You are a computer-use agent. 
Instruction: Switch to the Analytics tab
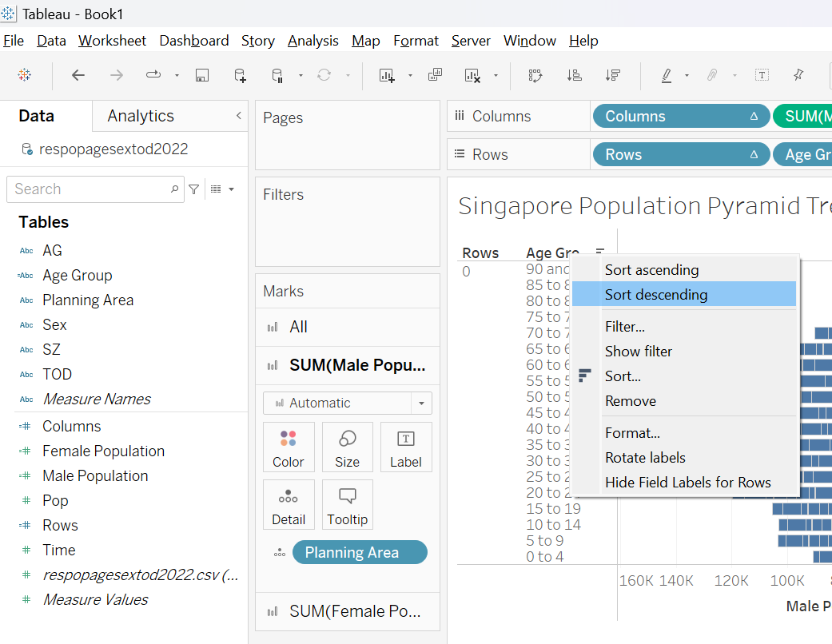141,116
